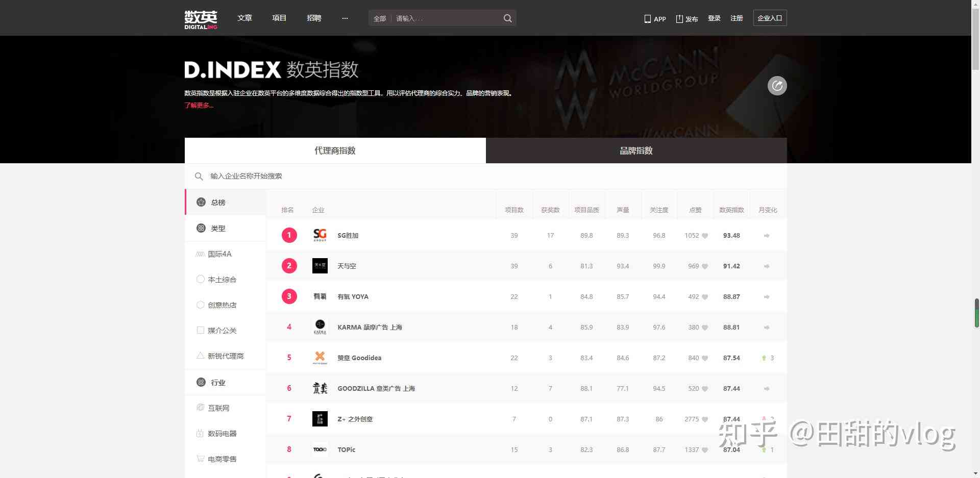Open KARMA 颉摩广告 上海 name link

(x=370, y=327)
